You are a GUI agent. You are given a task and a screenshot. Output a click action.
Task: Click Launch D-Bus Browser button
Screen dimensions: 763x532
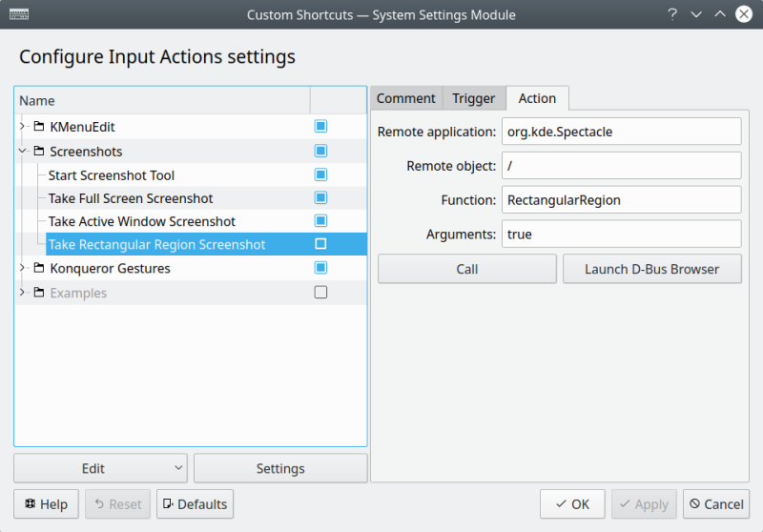click(x=652, y=269)
